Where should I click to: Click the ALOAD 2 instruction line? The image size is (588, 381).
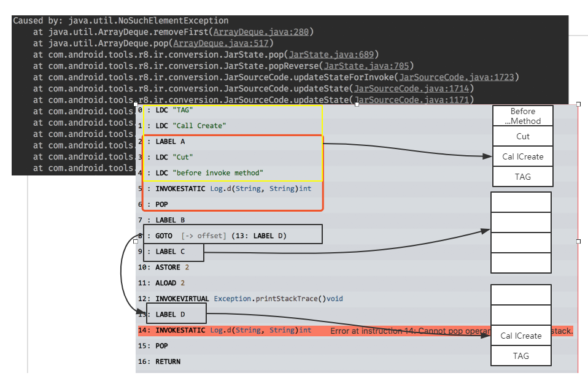170,283
